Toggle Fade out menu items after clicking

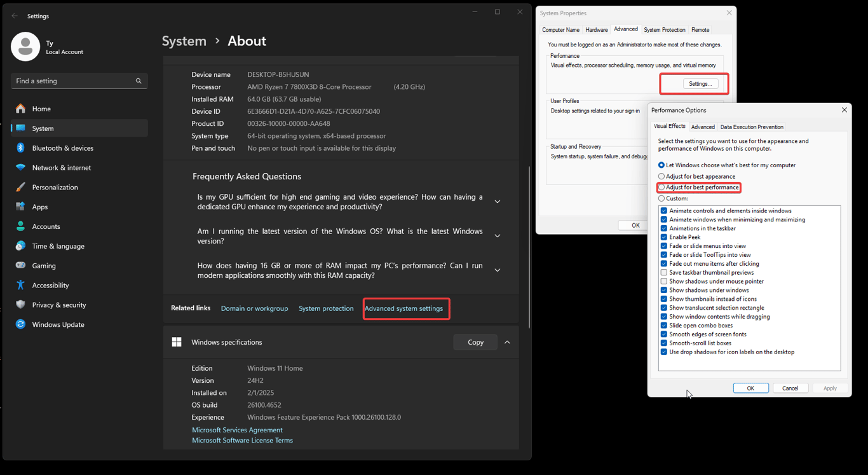[664, 263]
